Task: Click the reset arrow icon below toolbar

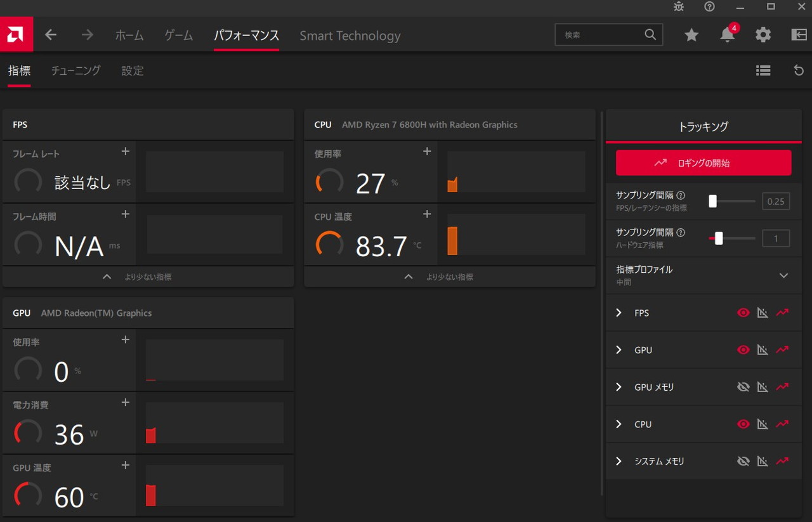Action: pyautogui.click(x=799, y=70)
